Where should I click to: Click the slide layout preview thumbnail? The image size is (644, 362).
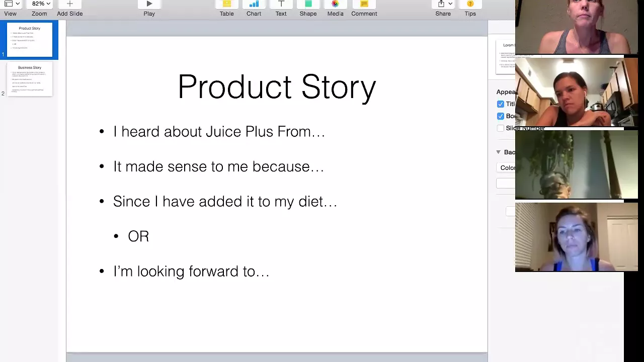pyautogui.click(x=506, y=57)
